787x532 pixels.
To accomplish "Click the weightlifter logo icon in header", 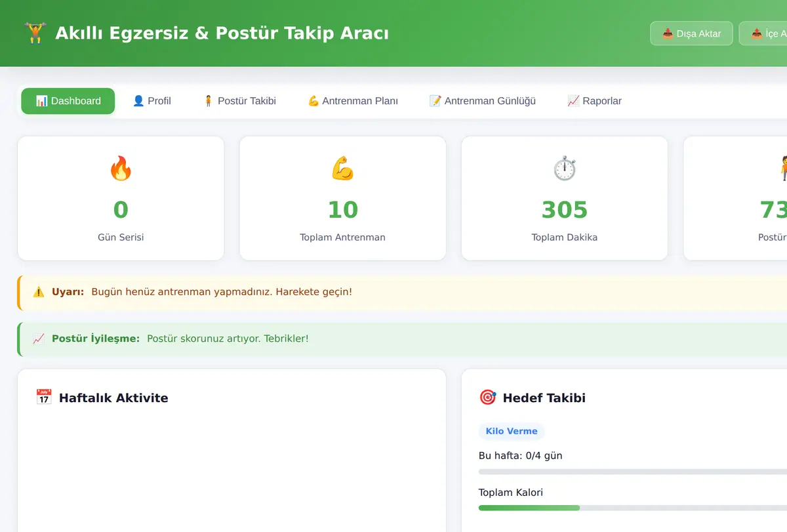I will pos(35,33).
